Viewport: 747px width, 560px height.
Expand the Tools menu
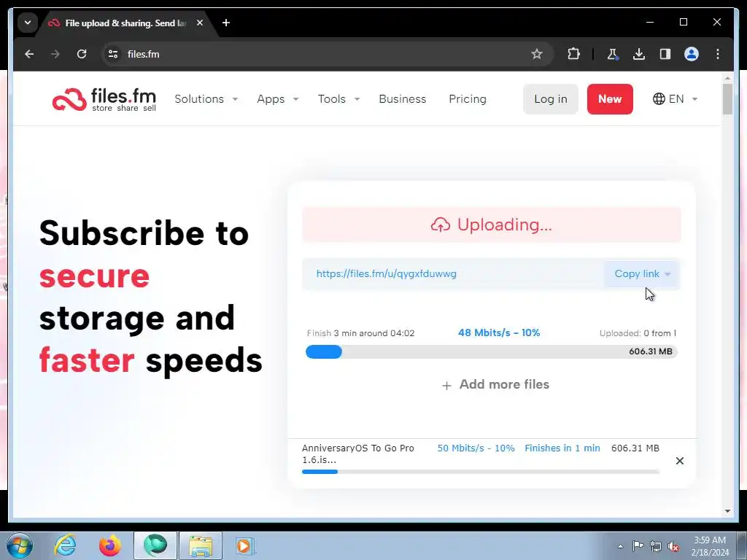pos(338,99)
